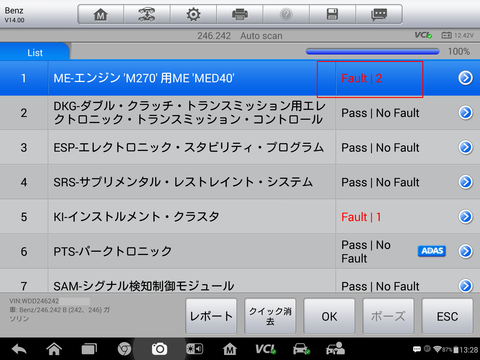Open PTS Parktronic row arrow
The width and height of the screenshot is (480, 360).
click(465, 251)
